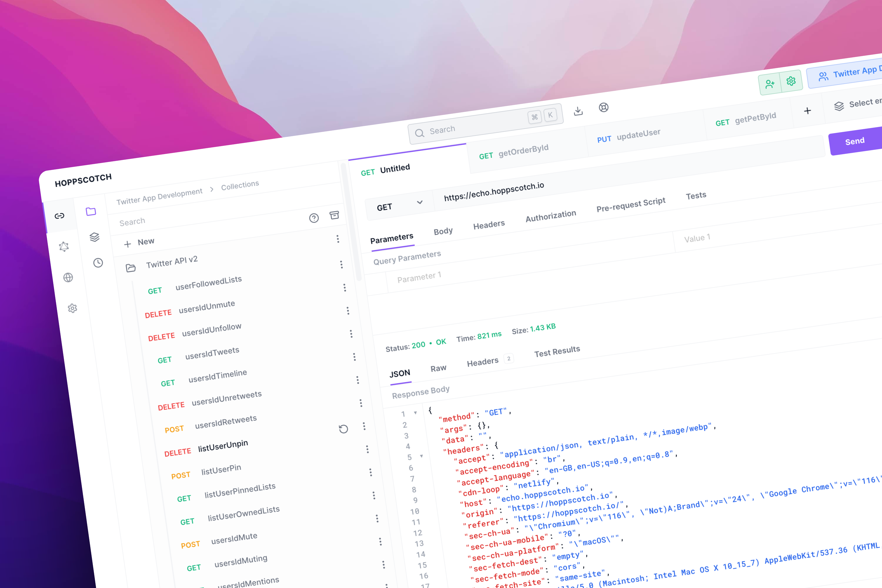This screenshot has height=588, width=882.
Task: Click the HOPPSCOTCH logo text
Action: 83,180
